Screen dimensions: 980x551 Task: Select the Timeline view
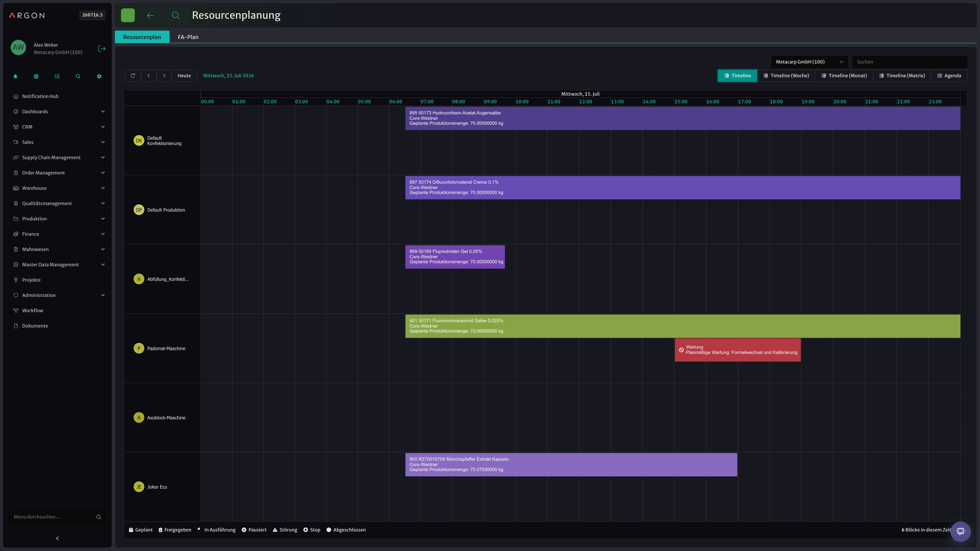(x=737, y=76)
